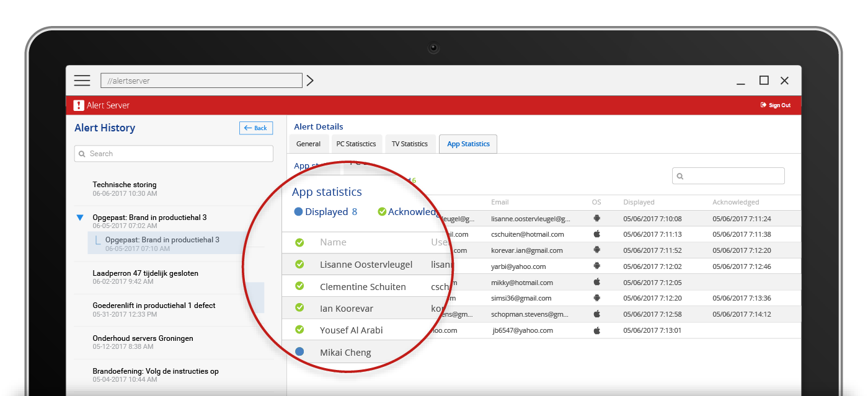Viewport: 868px width, 396px height.
Task: Switch to the PC Statistics tab
Action: point(356,144)
